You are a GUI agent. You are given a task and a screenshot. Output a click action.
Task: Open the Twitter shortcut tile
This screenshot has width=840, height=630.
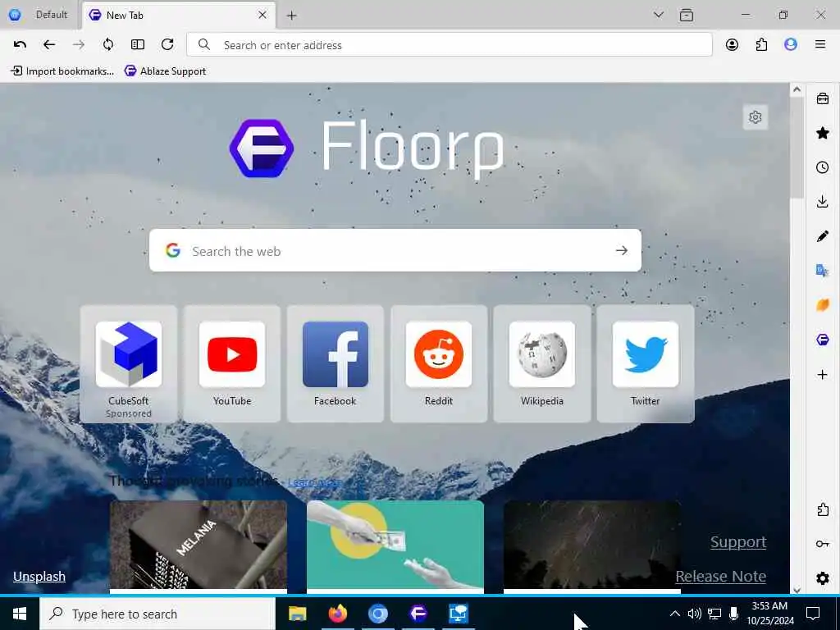646,363
